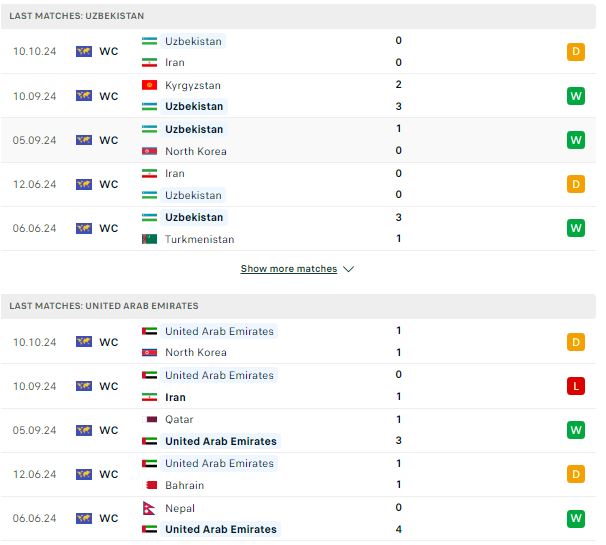Click the WC competition icon for Uzbekistan 06.06.24 match
The height and width of the screenshot is (545, 606).
coord(84,228)
